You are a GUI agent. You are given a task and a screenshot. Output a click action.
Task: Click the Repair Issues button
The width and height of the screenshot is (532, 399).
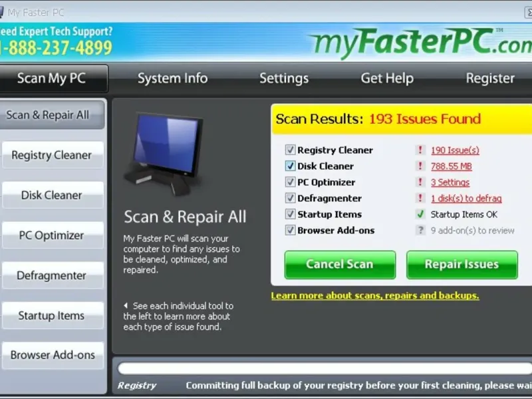462,265
